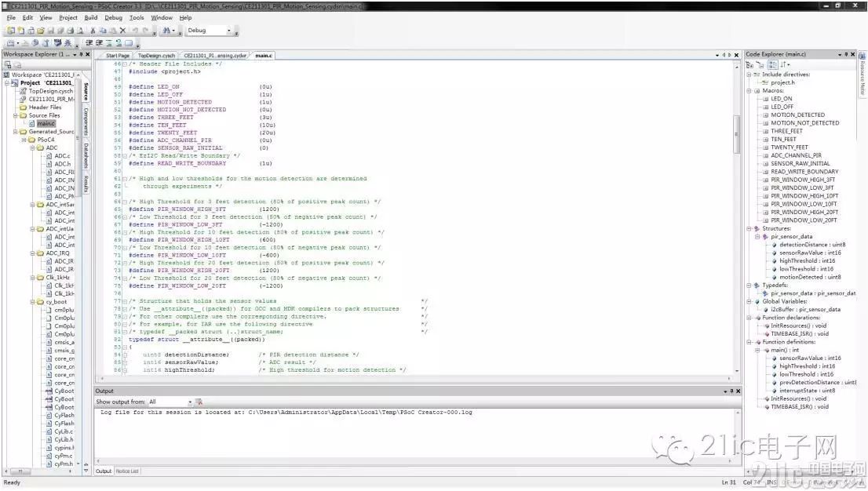Select TopDesign.cysch in Workspace Explorer tree
Image resolution: width=868 pixels, height=491 pixels.
click(x=51, y=91)
